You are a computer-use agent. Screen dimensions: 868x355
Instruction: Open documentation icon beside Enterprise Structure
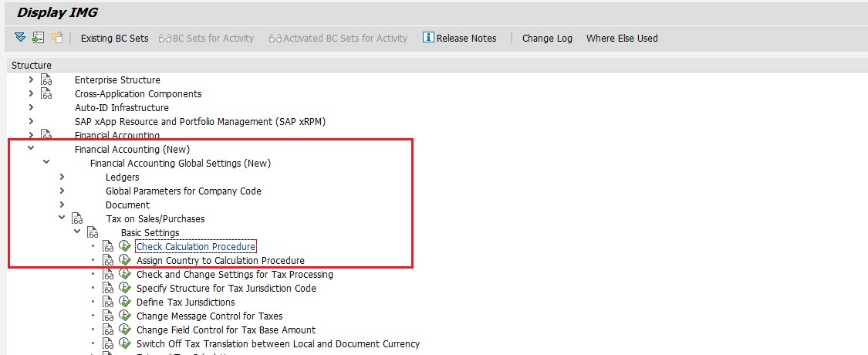pyautogui.click(x=46, y=80)
